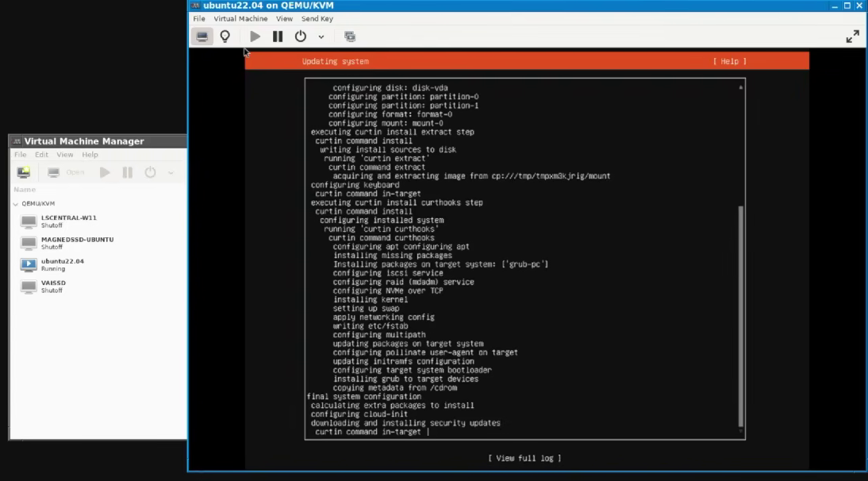
Task: Click the Open console button in Virtual Machine Manager
Action: click(x=66, y=172)
